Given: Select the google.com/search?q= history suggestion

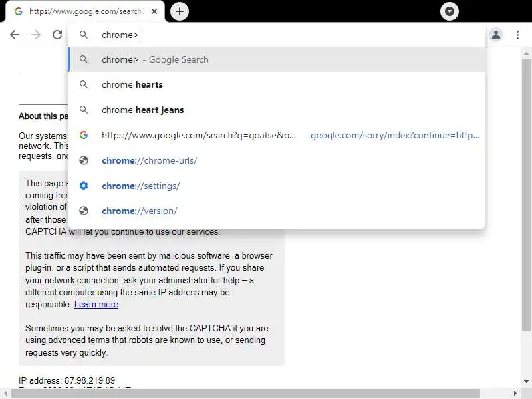Looking at the screenshot, I should pos(277,135).
